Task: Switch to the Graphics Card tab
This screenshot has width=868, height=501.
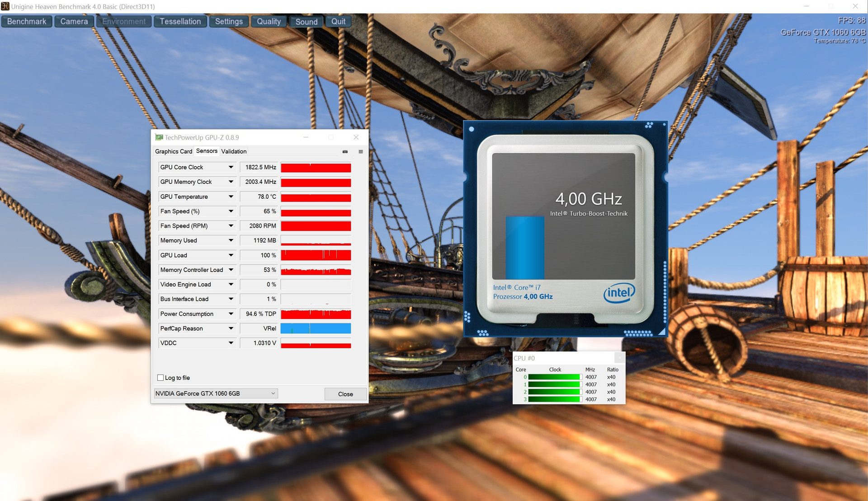Action: (x=174, y=151)
